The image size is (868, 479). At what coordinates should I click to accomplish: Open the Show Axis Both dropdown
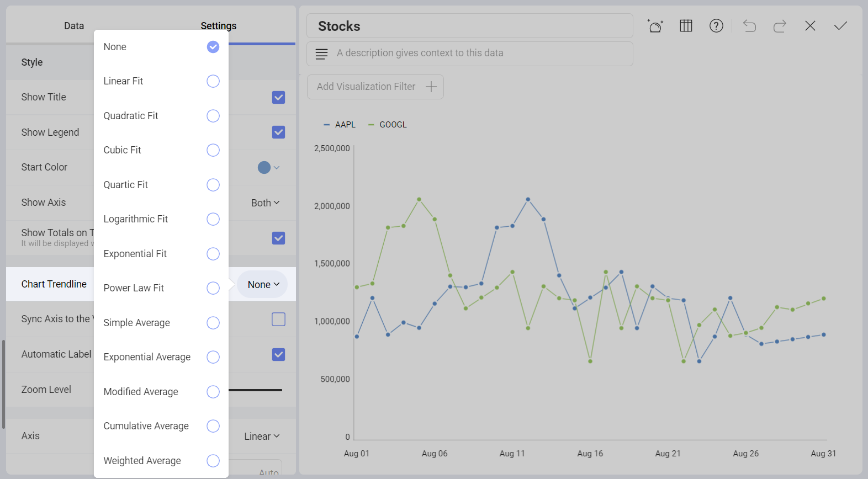(266, 203)
